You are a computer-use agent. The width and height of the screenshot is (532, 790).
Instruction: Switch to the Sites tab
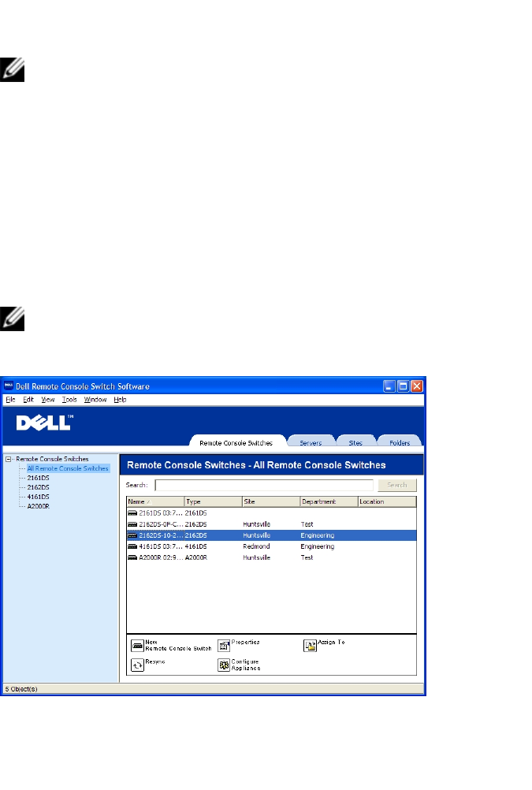click(x=355, y=442)
